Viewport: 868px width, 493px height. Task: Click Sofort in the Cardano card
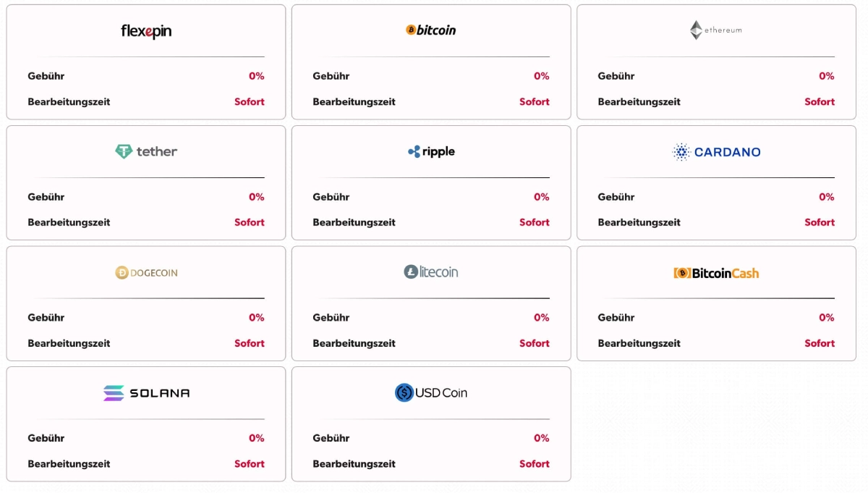(x=820, y=222)
